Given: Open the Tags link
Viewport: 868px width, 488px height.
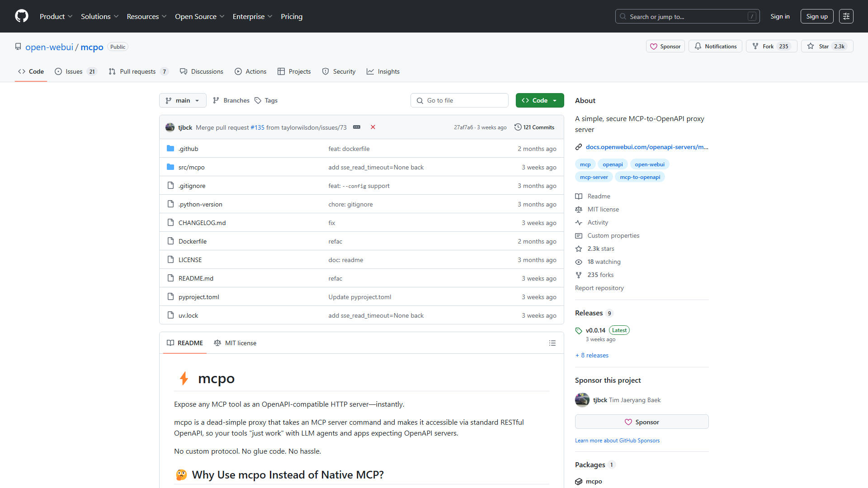Looking at the screenshot, I should (266, 100).
